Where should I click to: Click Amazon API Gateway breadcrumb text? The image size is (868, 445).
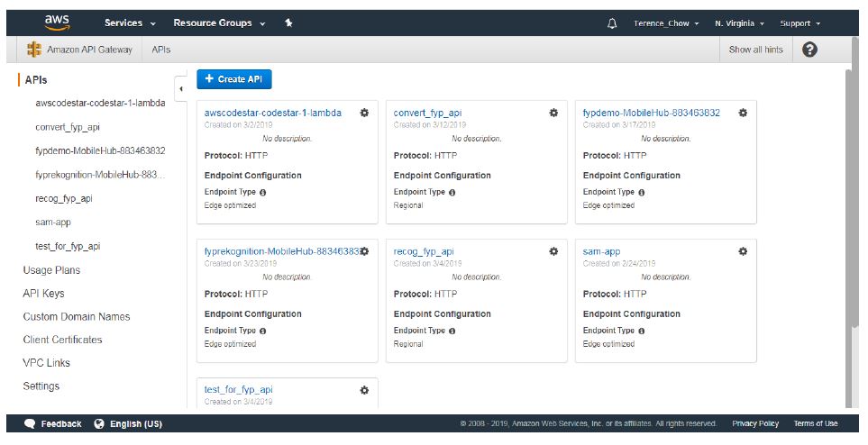tap(89, 50)
